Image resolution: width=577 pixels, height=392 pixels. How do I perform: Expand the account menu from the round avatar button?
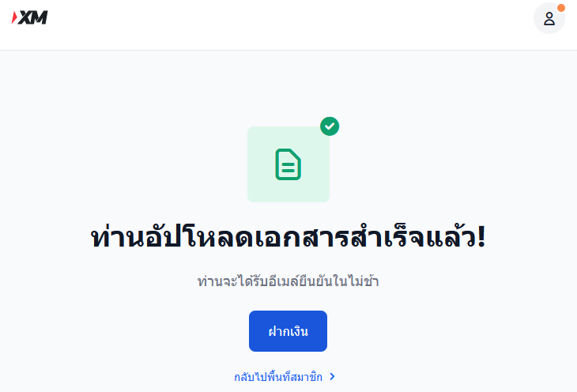point(549,18)
